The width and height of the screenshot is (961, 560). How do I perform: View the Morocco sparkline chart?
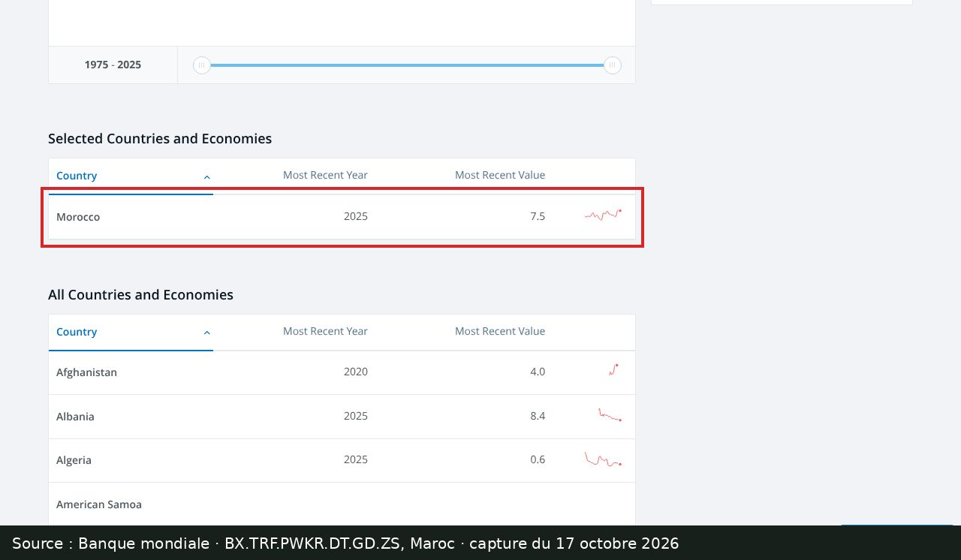pyautogui.click(x=603, y=215)
